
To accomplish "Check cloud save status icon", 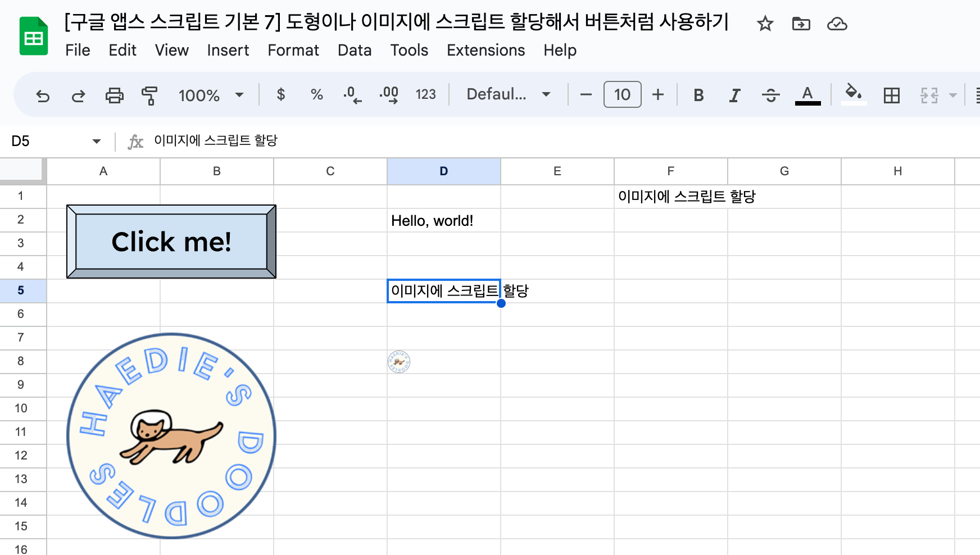I will coord(837,24).
